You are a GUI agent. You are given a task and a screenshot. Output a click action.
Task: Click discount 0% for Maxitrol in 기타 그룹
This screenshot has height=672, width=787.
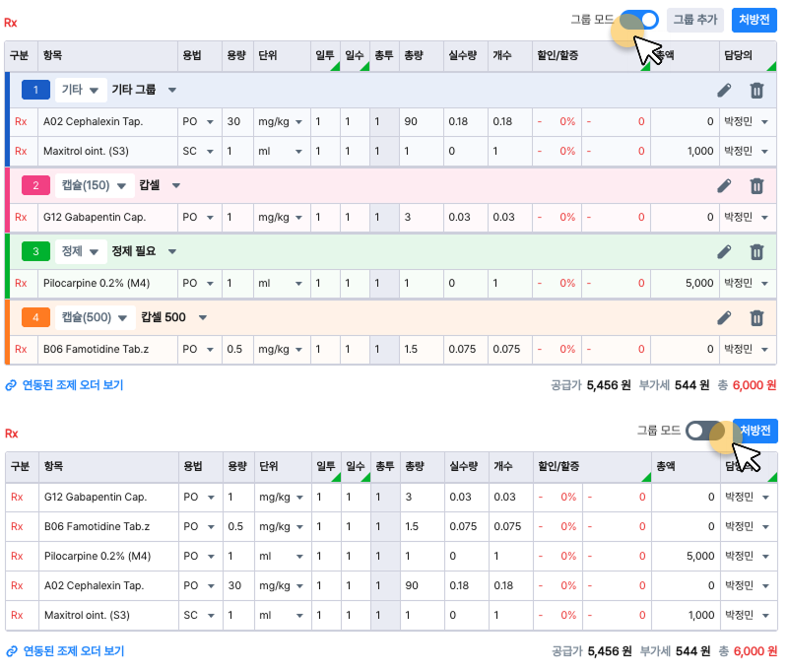click(557, 151)
